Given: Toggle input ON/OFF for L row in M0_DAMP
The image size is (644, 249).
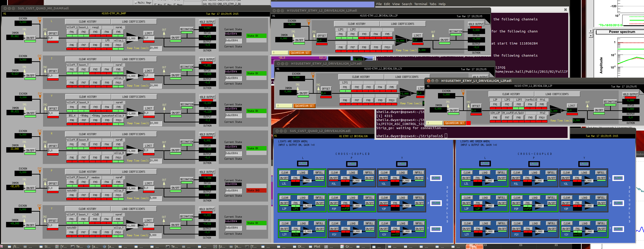Looking at the screenshot, I should pyautogui.click(x=30, y=38).
